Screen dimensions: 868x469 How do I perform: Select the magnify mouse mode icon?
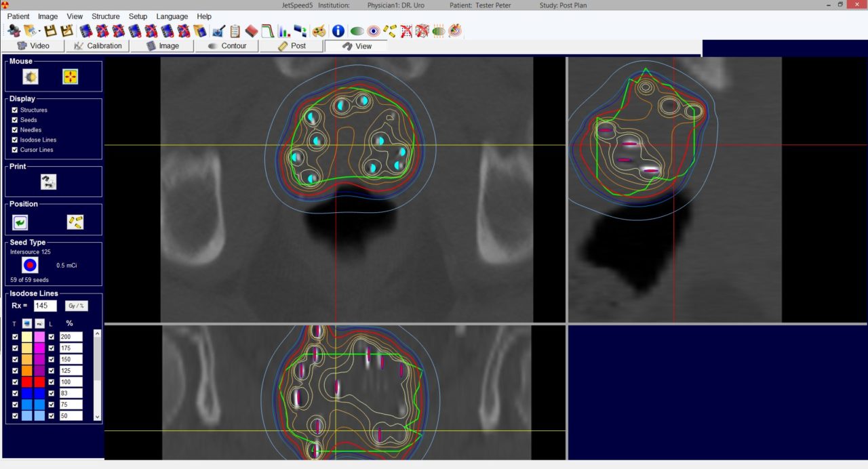tap(30, 76)
